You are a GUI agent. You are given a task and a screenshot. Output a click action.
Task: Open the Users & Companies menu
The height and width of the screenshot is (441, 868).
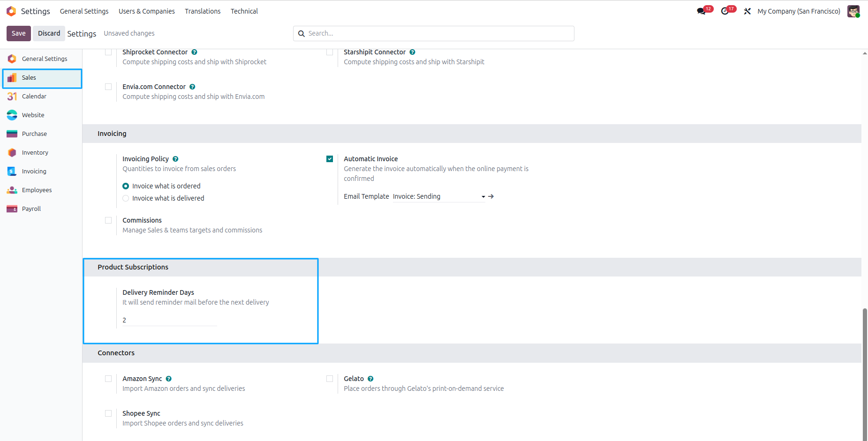click(146, 11)
